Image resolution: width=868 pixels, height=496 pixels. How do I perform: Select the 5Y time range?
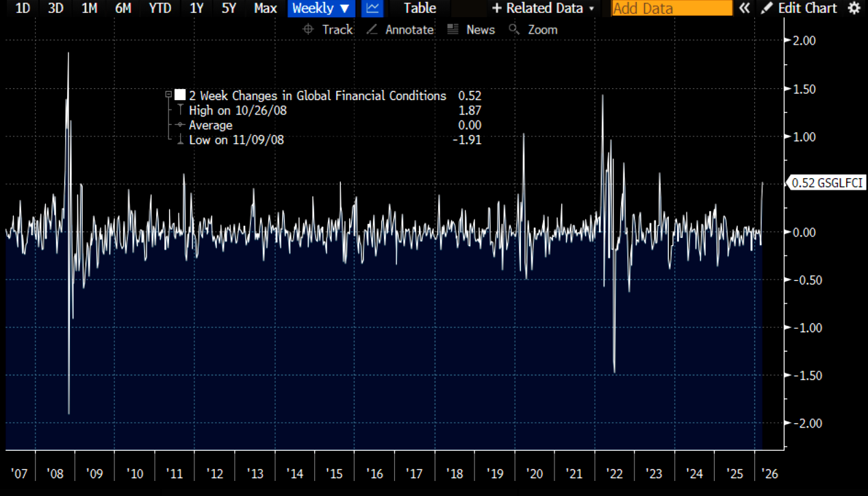coord(229,8)
